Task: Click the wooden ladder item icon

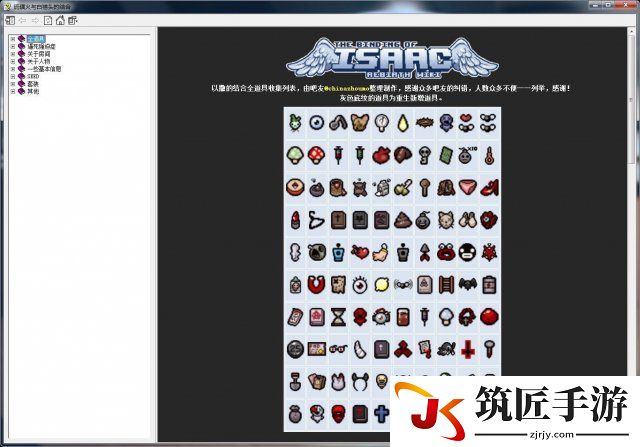Action: (446, 285)
